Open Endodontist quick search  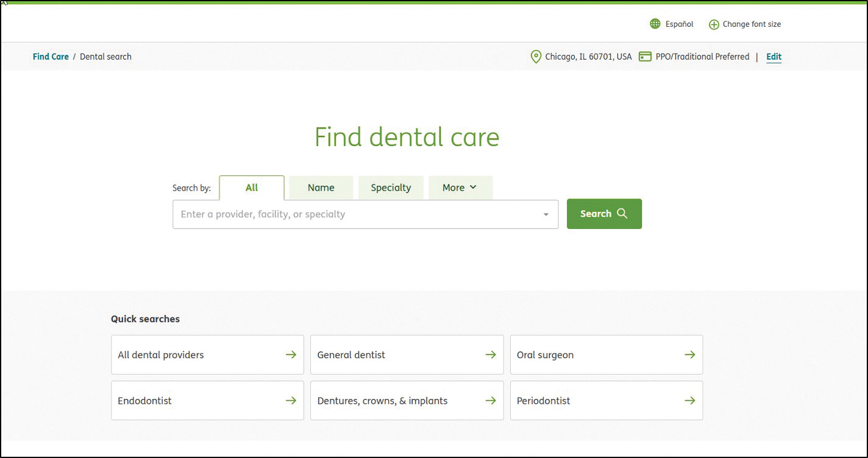(x=207, y=400)
